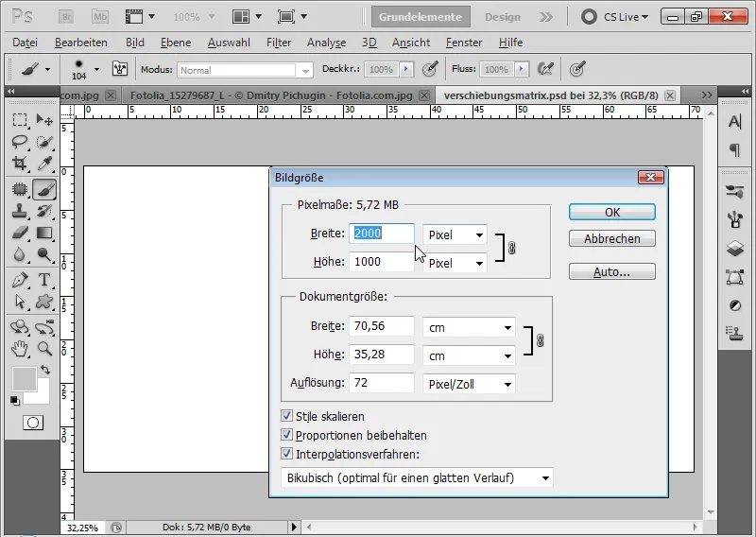Launch Adobe Bridge from the top bar

[66, 17]
